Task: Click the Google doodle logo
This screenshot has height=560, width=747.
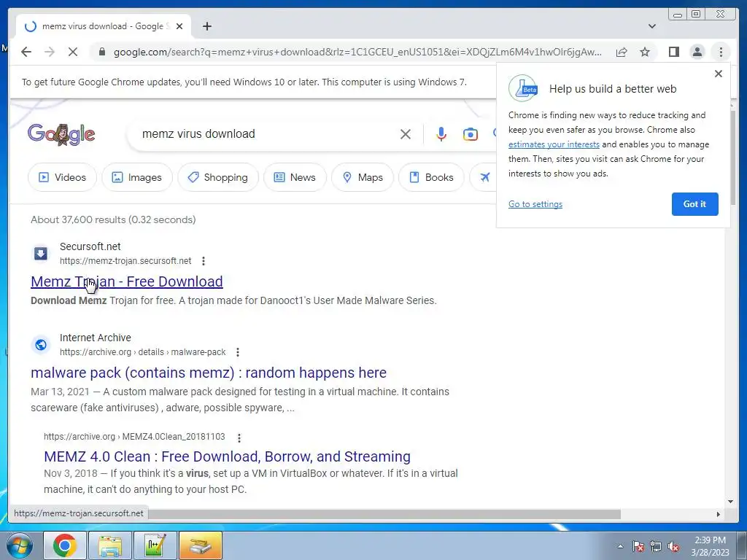Action: pos(61,134)
